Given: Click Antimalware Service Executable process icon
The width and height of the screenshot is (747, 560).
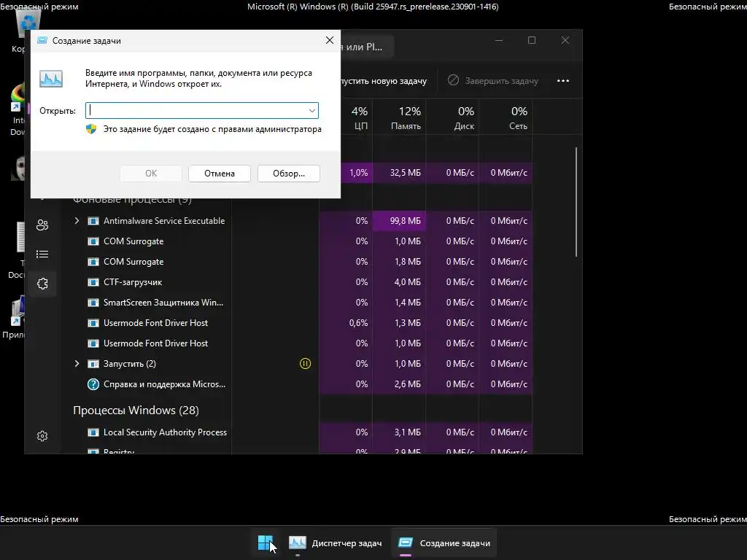Looking at the screenshot, I should 93,221.
